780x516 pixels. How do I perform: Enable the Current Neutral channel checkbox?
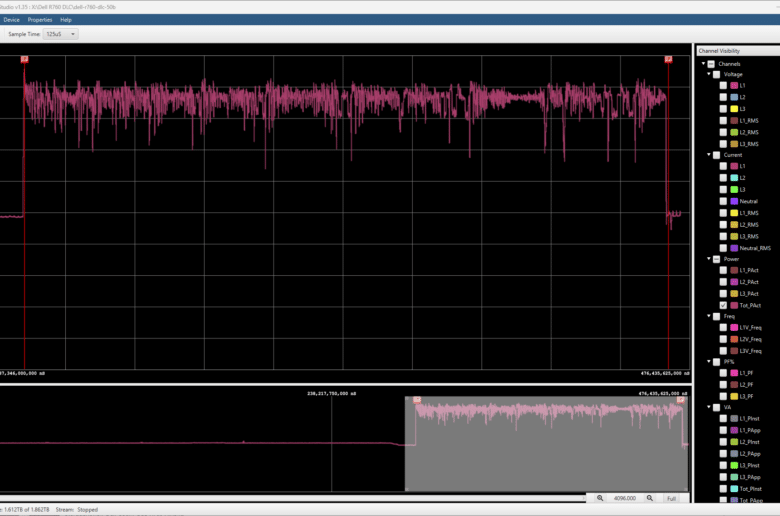click(723, 201)
